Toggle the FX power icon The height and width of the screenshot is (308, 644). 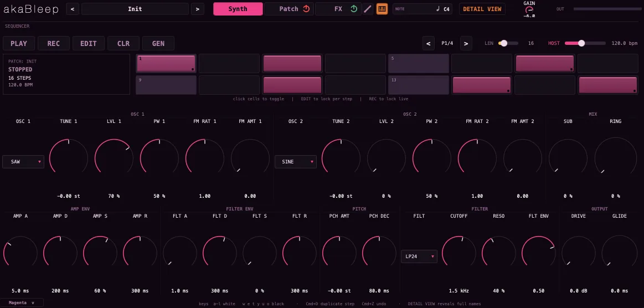(354, 9)
